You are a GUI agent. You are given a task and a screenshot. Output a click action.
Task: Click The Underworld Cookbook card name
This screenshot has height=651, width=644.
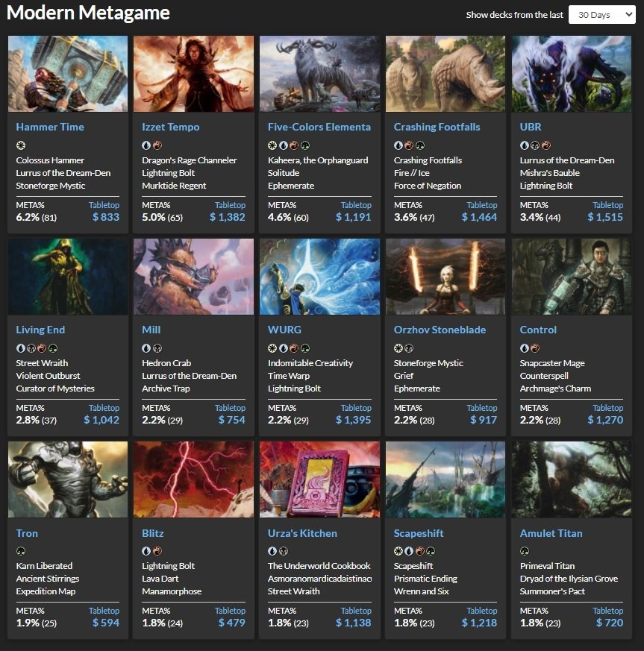[x=319, y=566]
